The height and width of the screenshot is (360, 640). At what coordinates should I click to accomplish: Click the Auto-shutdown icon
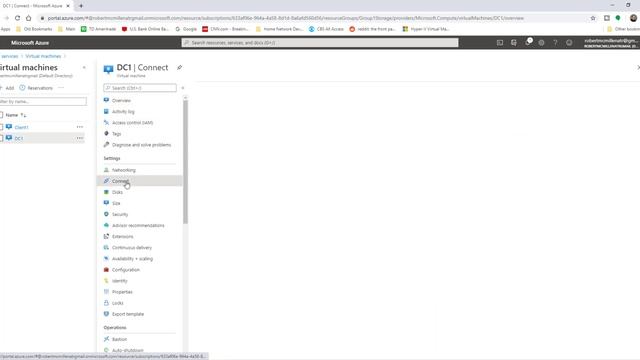tap(106, 350)
